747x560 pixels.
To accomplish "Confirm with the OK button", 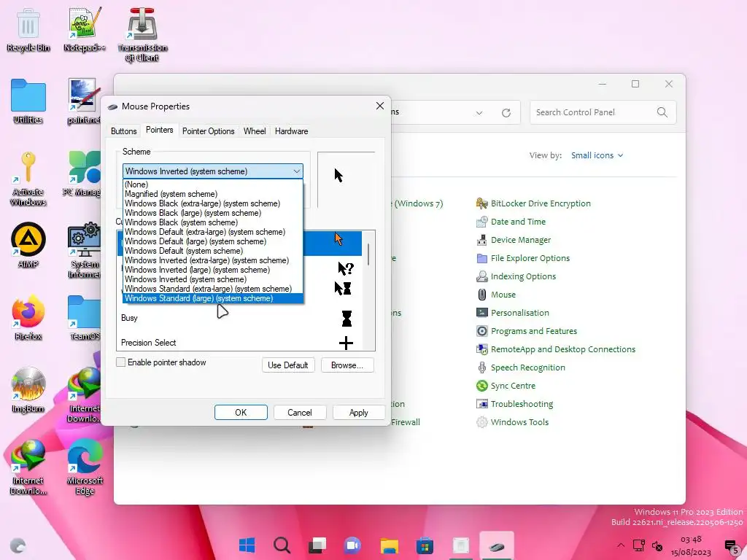I will click(241, 413).
